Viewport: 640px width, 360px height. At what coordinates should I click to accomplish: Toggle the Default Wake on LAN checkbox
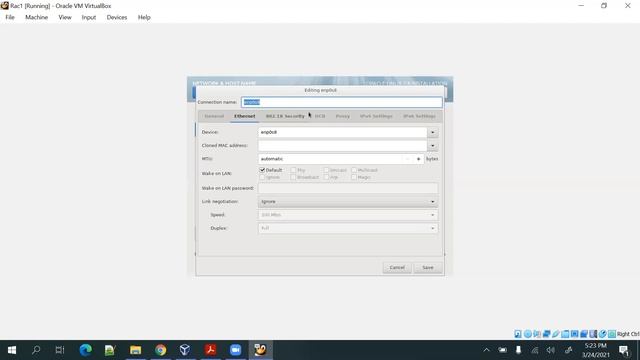click(262, 170)
